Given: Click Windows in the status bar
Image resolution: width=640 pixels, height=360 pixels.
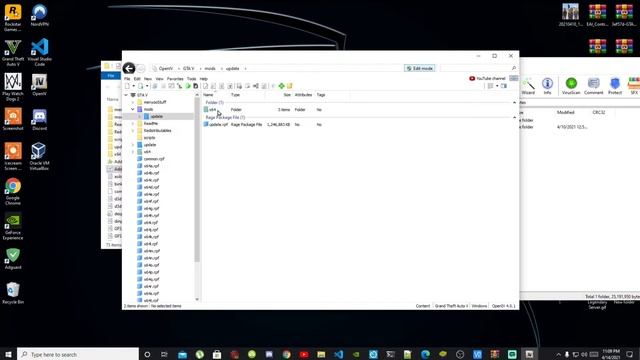Looking at the screenshot, I should (x=479, y=306).
